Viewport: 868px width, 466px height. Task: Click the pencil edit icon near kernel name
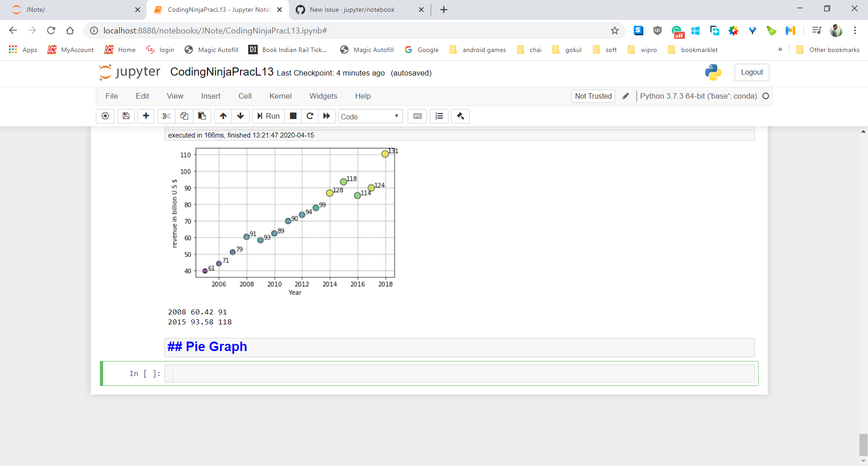pyautogui.click(x=626, y=96)
